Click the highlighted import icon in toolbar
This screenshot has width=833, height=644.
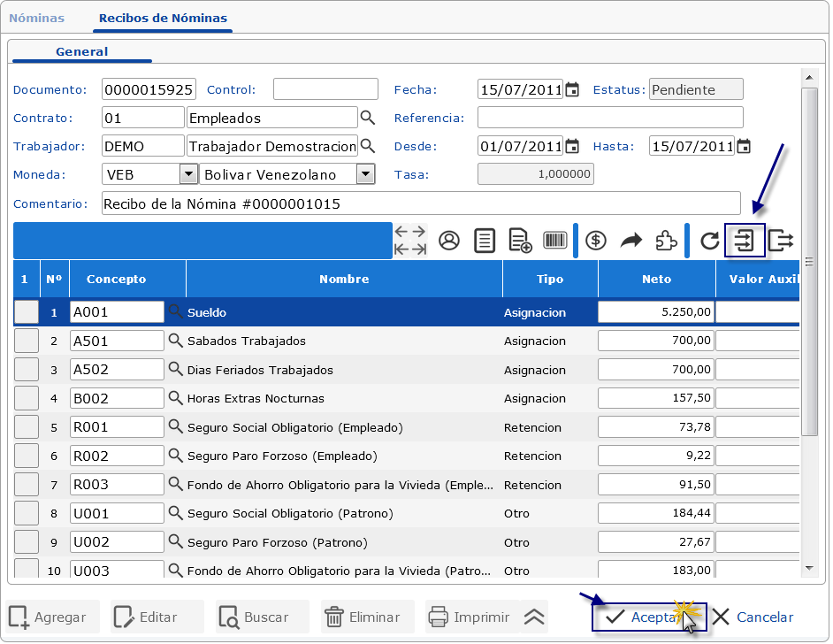[x=745, y=241]
